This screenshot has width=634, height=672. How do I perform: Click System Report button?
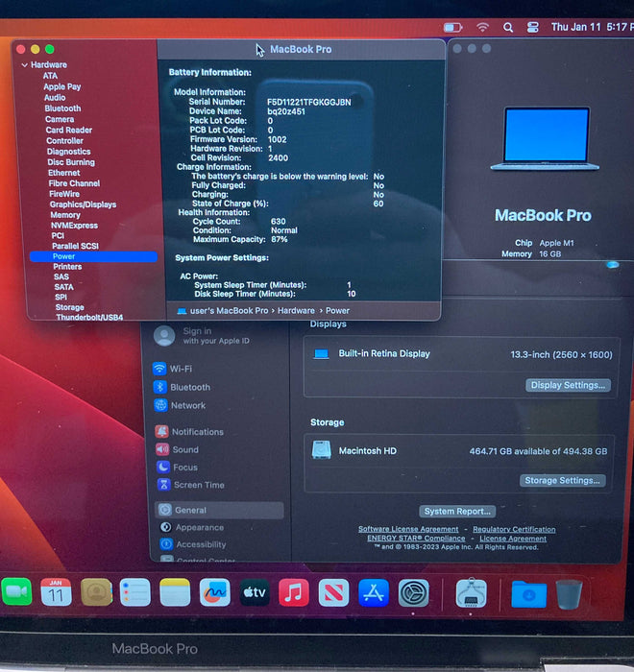coord(457,512)
